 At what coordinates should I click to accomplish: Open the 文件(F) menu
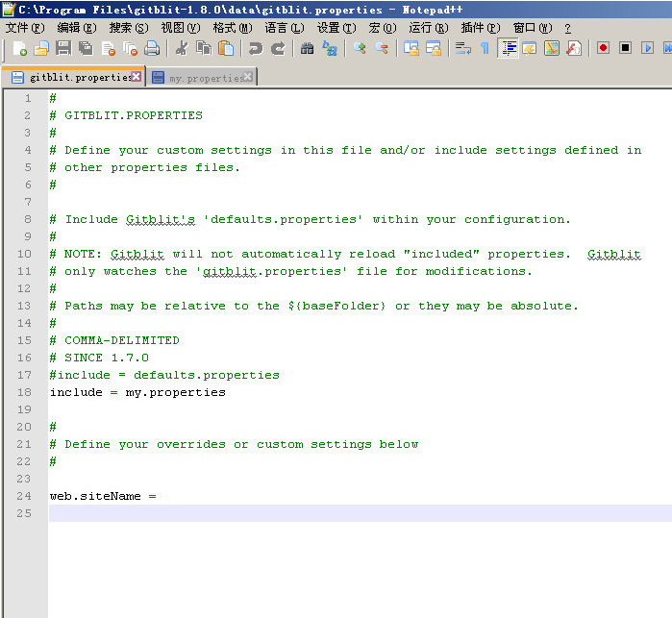point(25,28)
